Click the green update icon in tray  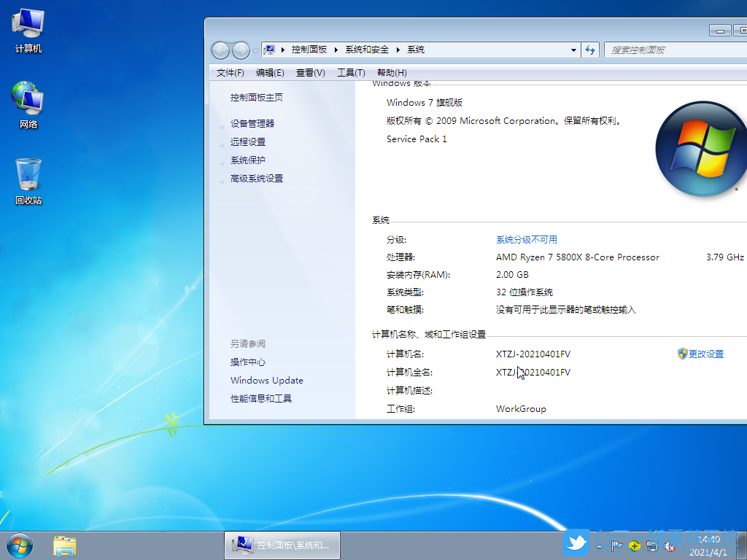tap(633, 545)
